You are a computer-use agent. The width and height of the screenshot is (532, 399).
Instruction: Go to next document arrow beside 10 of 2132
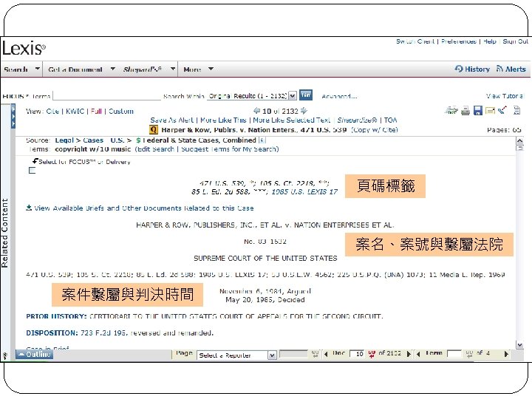tap(304, 111)
